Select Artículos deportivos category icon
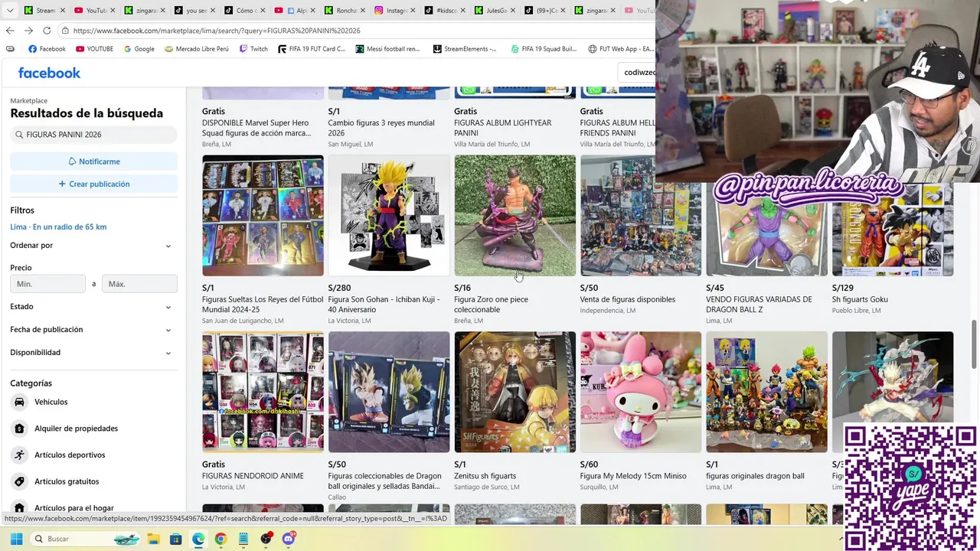 point(19,455)
